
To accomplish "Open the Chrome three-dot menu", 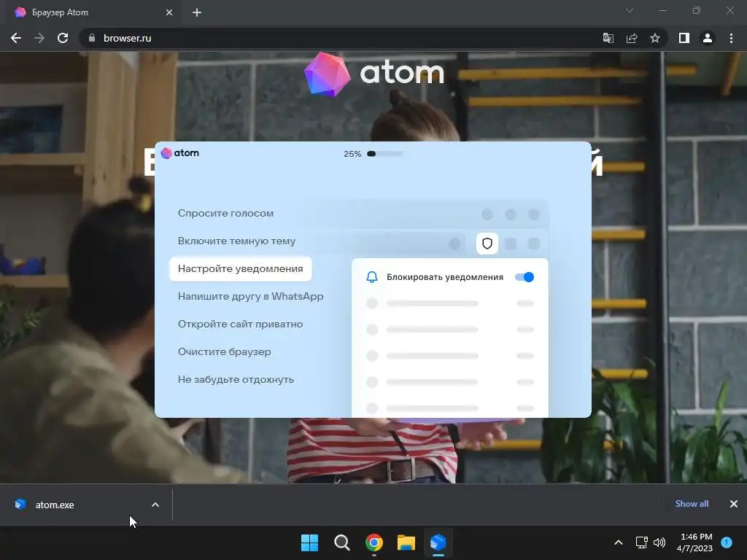I will pos(731,38).
